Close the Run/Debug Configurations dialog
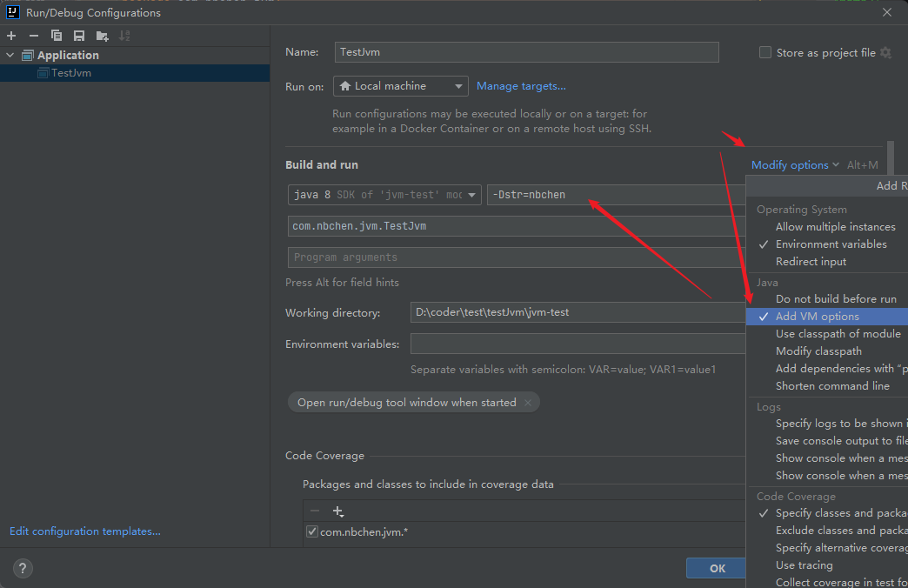This screenshot has height=588, width=908. pyautogui.click(x=887, y=12)
